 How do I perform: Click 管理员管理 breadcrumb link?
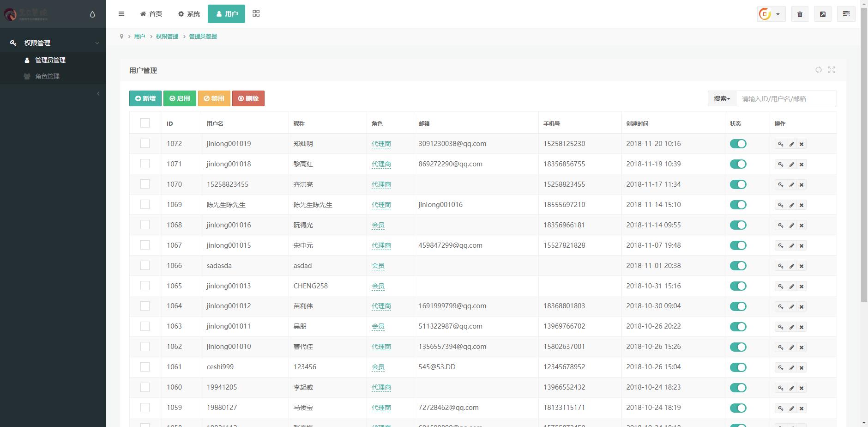[203, 36]
